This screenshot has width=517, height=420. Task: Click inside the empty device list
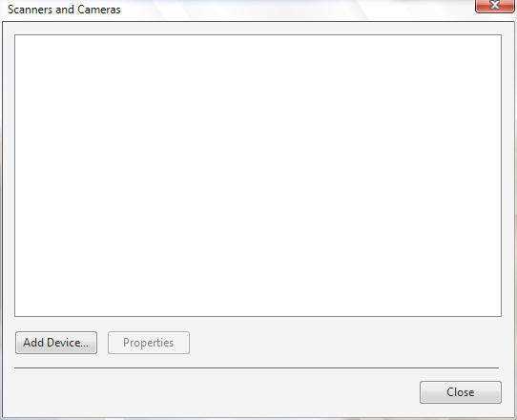point(258,176)
